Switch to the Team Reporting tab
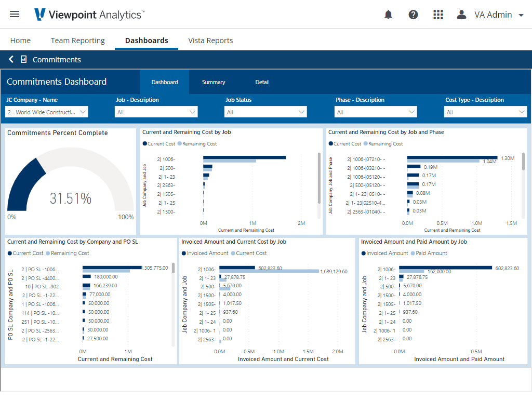 pos(77,41)
